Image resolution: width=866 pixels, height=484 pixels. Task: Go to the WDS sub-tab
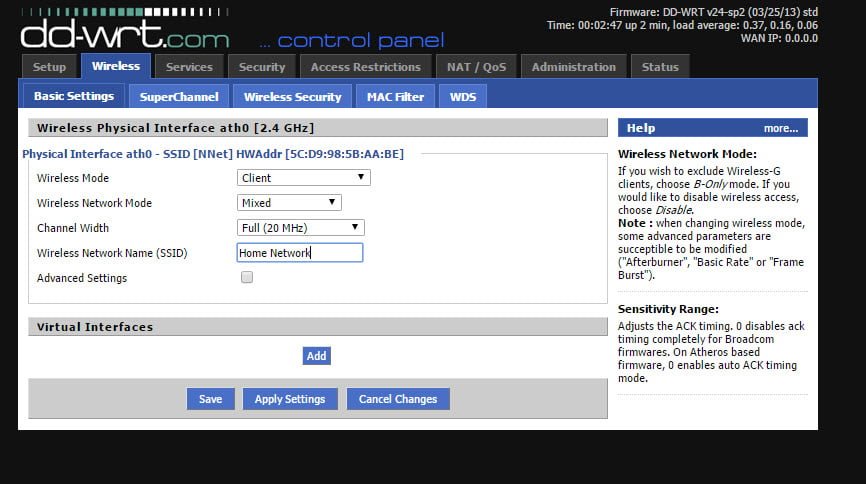(463, 97)
